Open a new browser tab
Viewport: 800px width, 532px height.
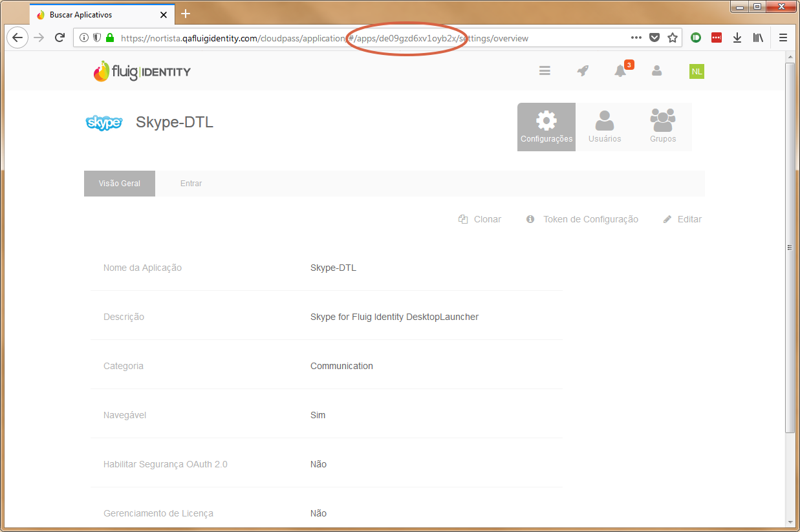(186, 14)
